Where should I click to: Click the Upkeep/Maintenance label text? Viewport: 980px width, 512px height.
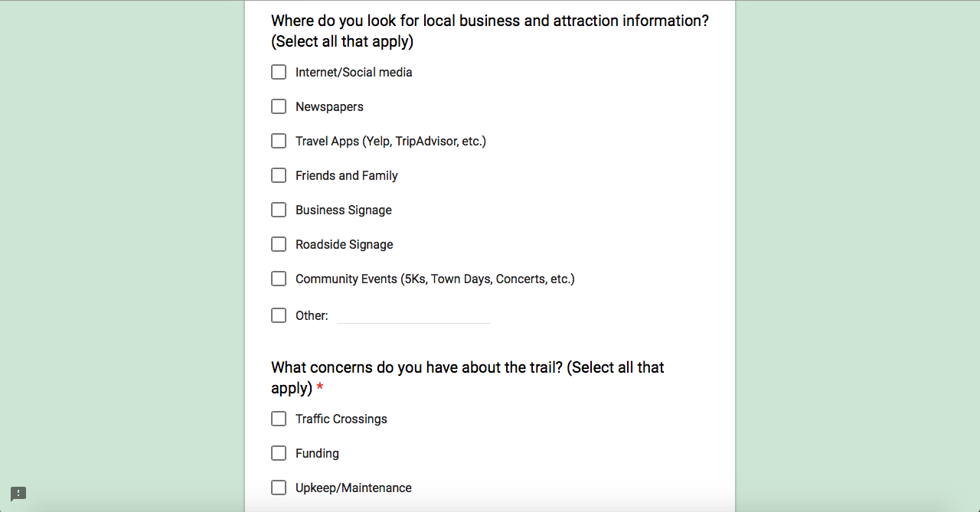[354, 488]
